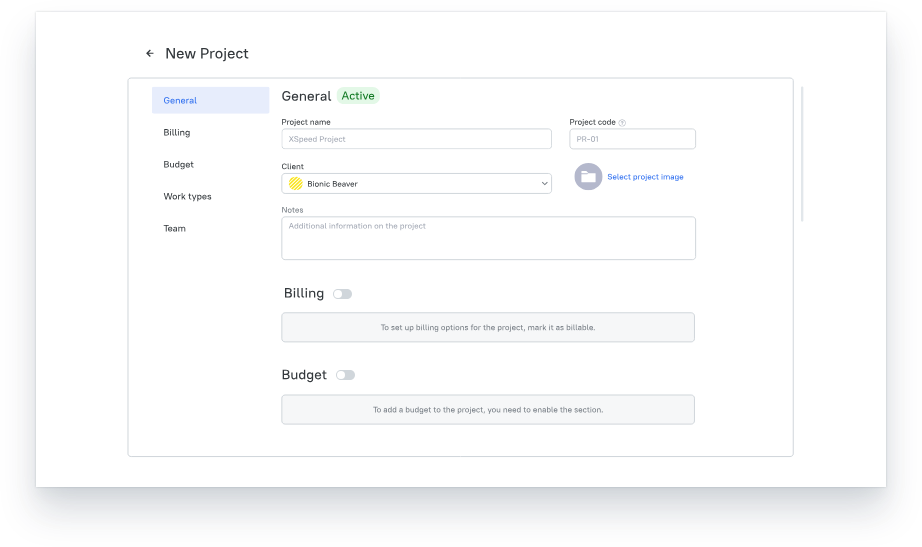Select the General sidebar tab

[211, 101]
